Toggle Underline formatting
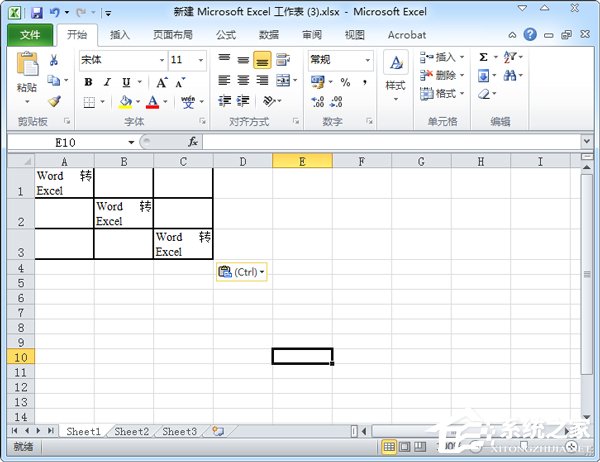The image size is (600, 462). point(126,82)
